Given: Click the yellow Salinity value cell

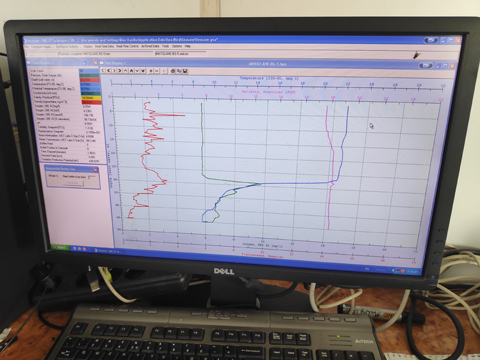Looking at the screenshot, I should (91, 98).
